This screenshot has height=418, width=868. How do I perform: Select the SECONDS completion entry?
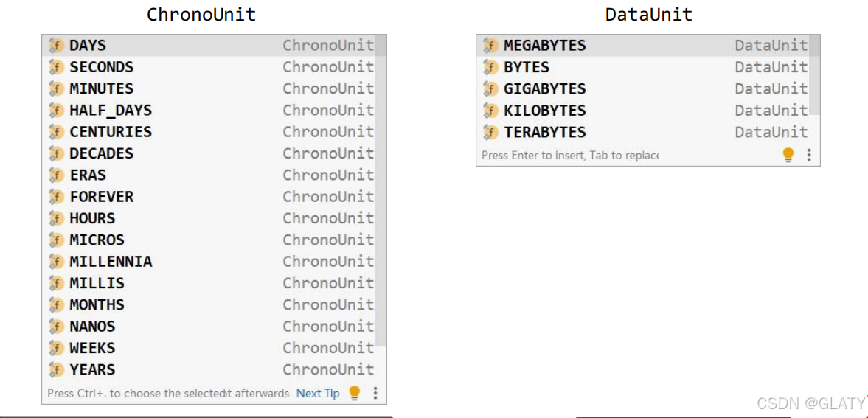(x=209, y=67)
